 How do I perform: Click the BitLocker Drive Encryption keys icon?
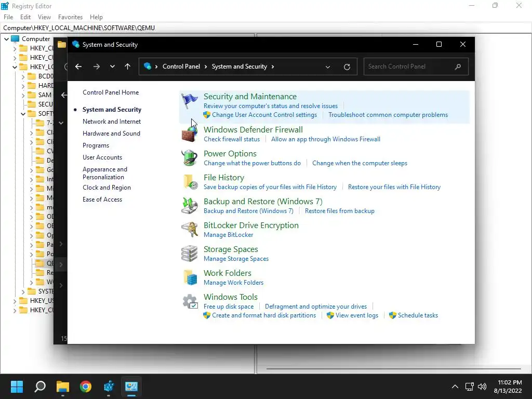(x=189, y=229)
